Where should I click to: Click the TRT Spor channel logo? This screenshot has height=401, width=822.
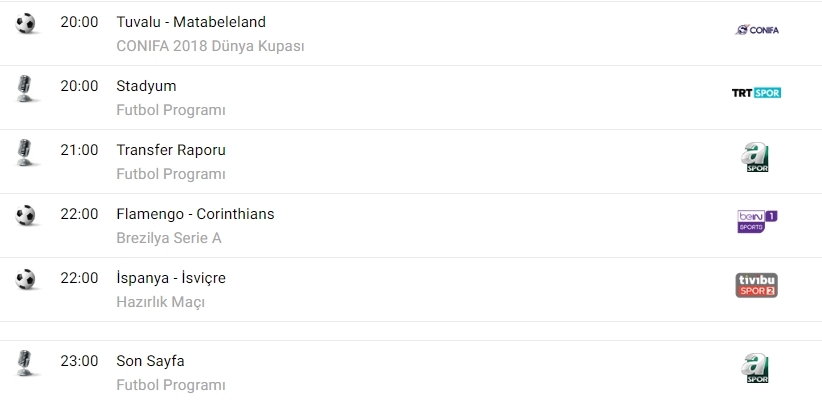coord(756,93)
